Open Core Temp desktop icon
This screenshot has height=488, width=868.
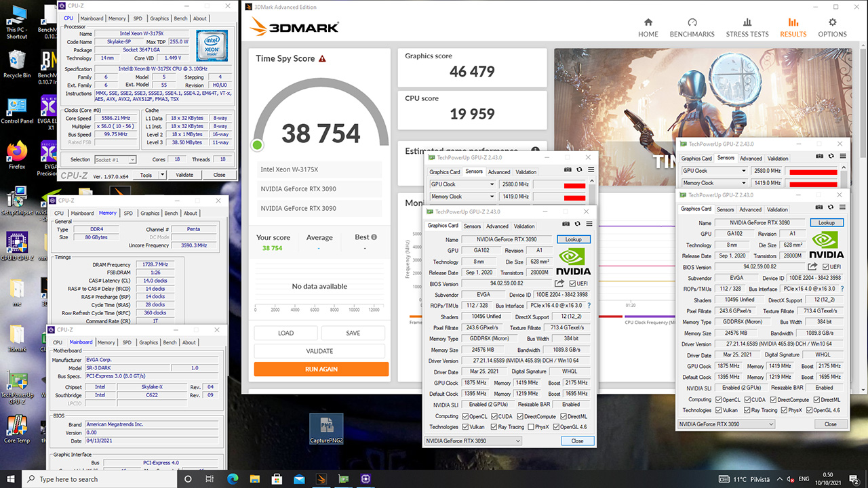(x=16, y=430)
